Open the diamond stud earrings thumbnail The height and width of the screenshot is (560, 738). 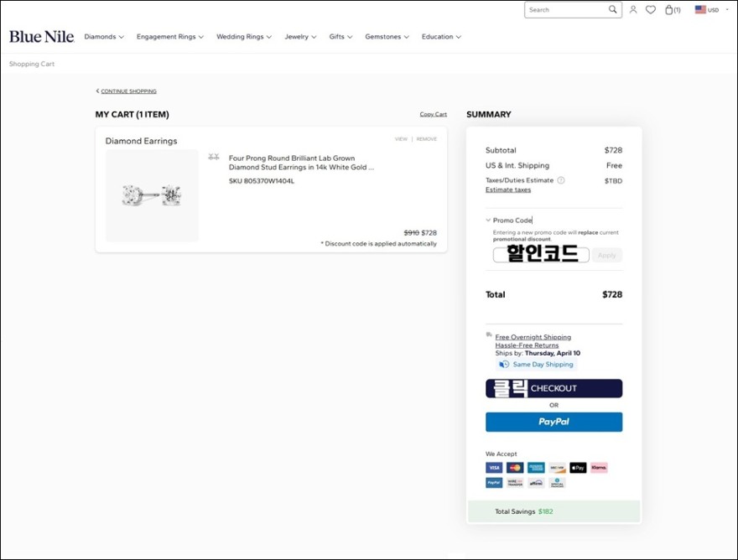click(152, 195)
